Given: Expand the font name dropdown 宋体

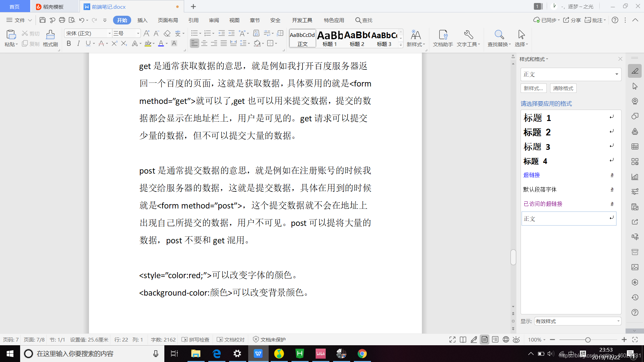Looking at the screenshot, I should (x=109, y=33).
